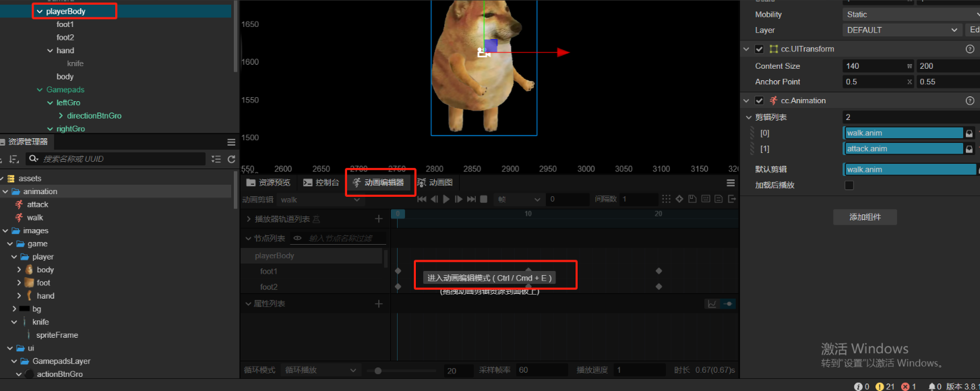Switch to 资源预览 tab
This screenshot has width=980, height=391.
point(268,183)
